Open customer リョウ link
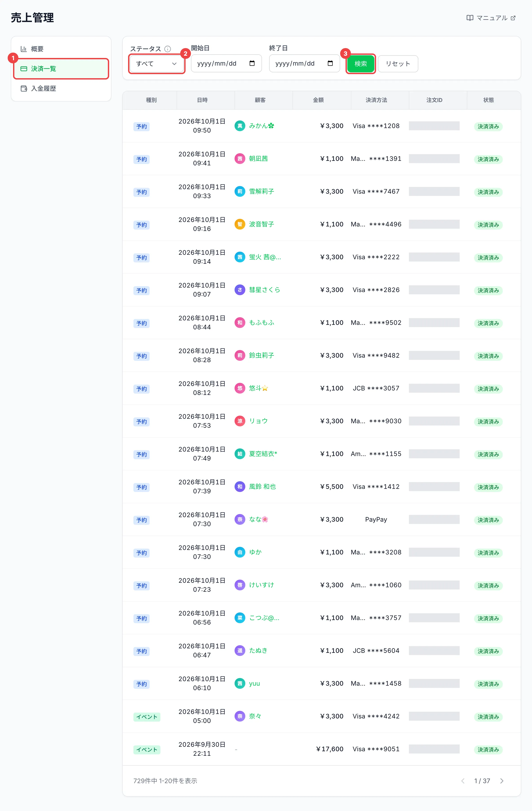The height and width of the screenshot is (811, 532). 258,421
